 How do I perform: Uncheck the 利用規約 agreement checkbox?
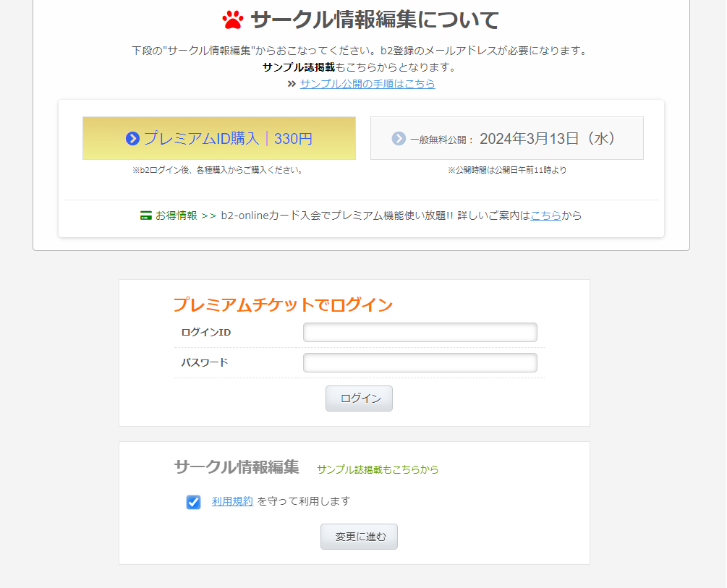click(193, 502)
